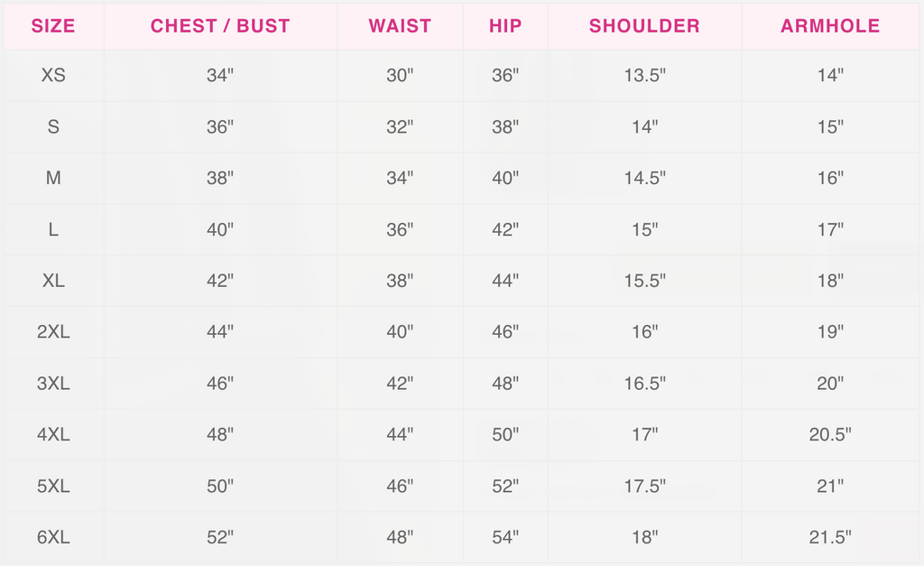Select the 32" waist value for S
Screen dimensions: 924x566
400,127
